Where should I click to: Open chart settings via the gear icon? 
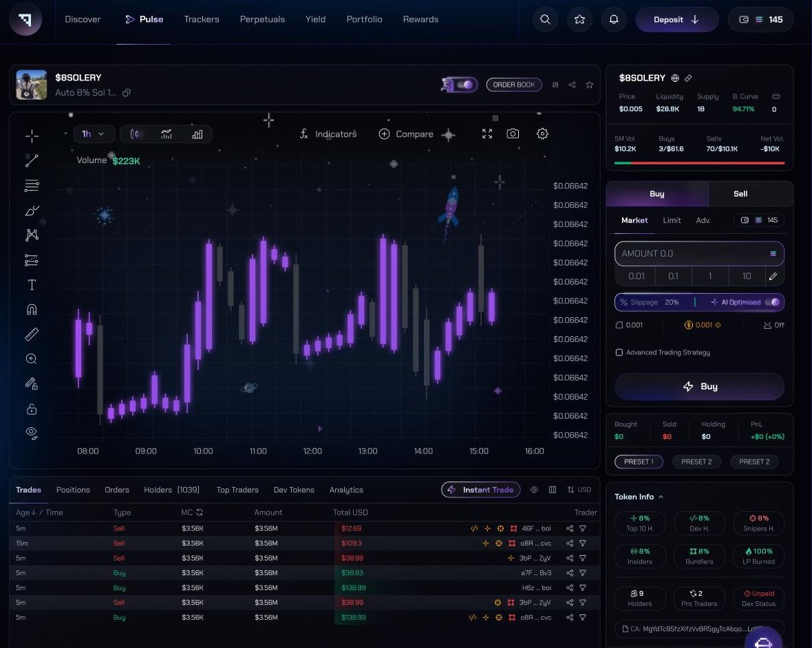tap(542, 134)
